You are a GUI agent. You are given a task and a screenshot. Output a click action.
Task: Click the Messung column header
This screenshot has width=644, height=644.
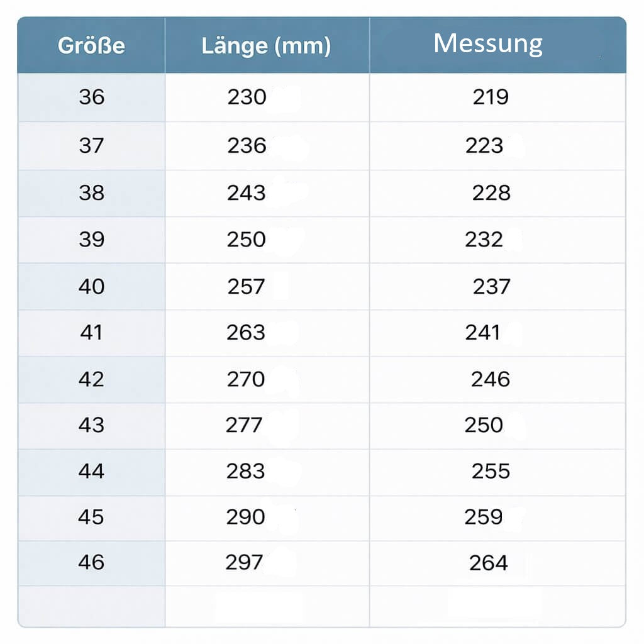[x=488, y=43]
